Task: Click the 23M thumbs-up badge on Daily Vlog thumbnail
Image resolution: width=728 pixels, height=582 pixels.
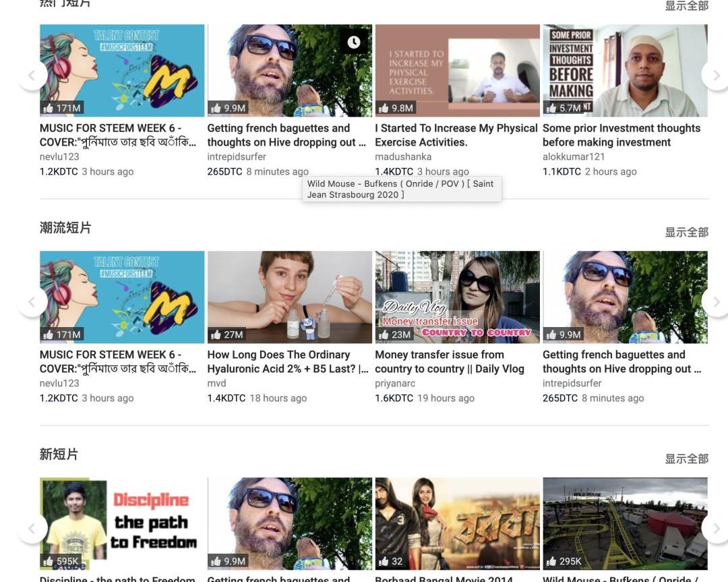Action: pos(394,334)
